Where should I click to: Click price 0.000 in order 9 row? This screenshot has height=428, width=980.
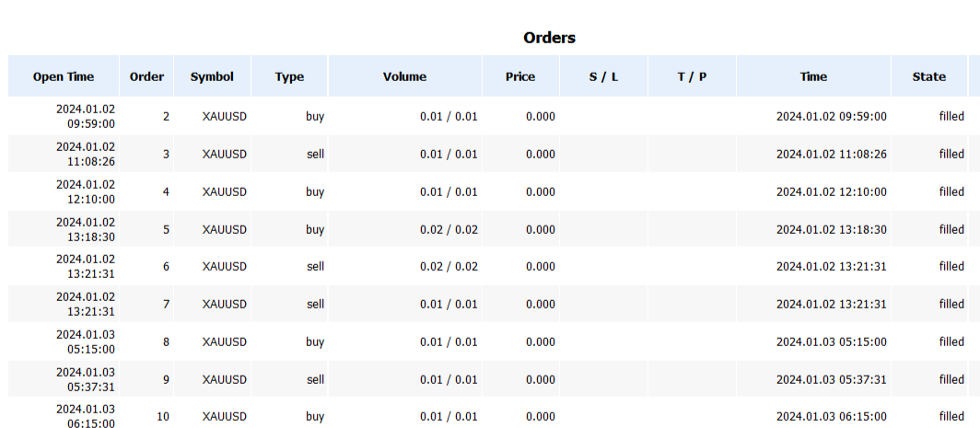(541, 379)
